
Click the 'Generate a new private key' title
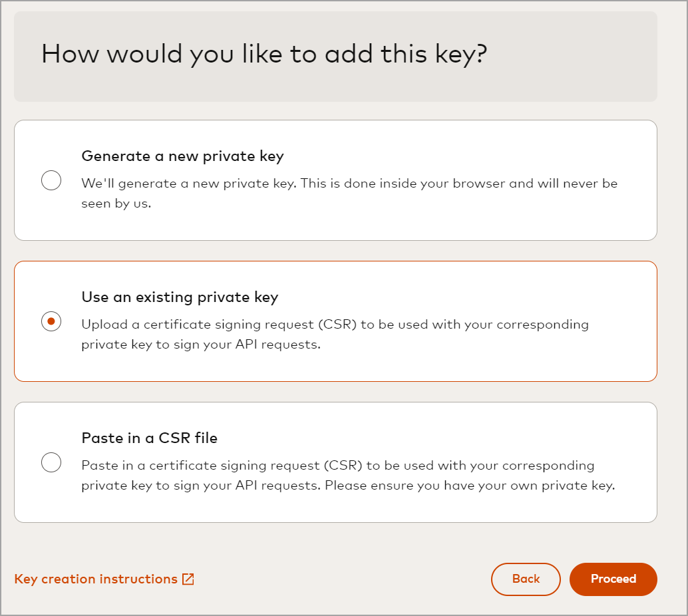tap(182, 156)
